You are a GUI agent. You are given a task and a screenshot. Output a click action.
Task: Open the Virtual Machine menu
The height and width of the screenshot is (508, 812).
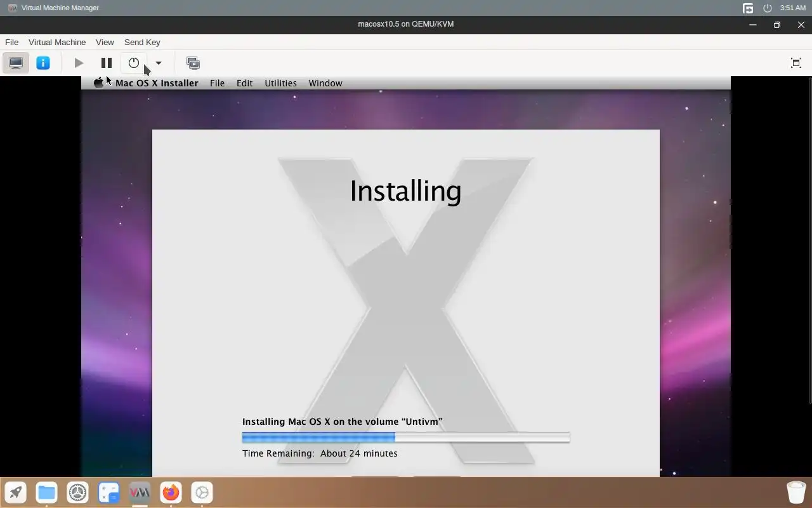pos(57,42)
